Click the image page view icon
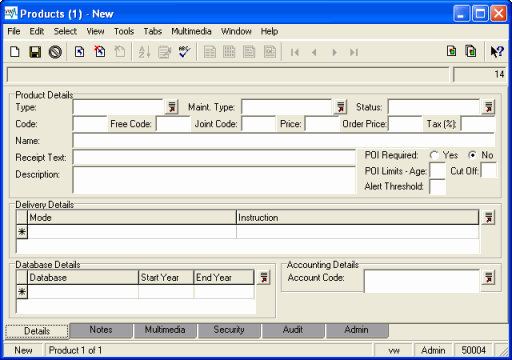Image resolution: width=512 pixels, height=360 pixels. tap(270, 52)
